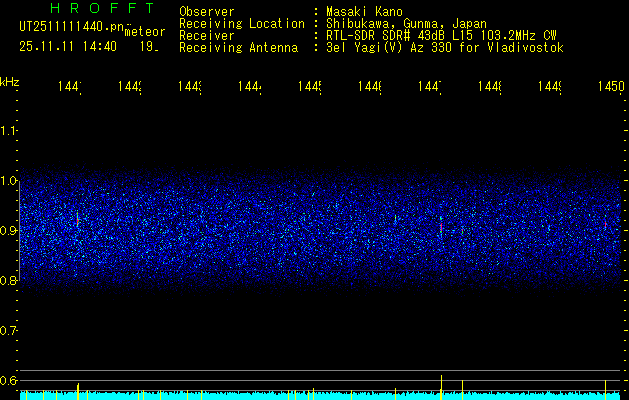Click the 0.6 kHz frequency axis label

(8, 380)
